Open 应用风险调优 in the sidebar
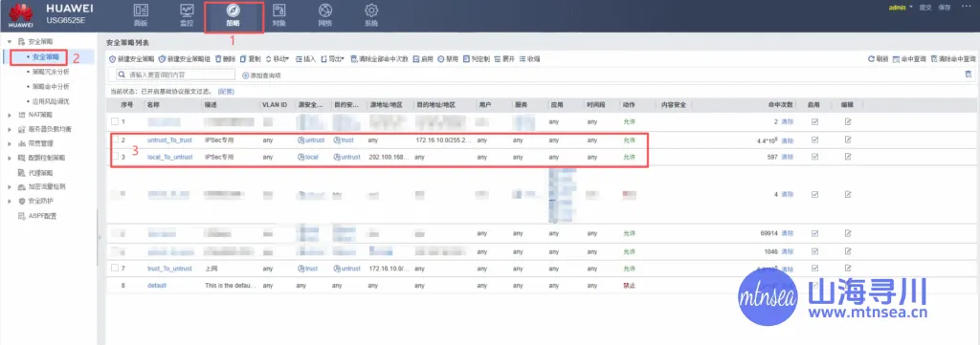This screenshot has width=980, height=345. click(x=51, y=100)
